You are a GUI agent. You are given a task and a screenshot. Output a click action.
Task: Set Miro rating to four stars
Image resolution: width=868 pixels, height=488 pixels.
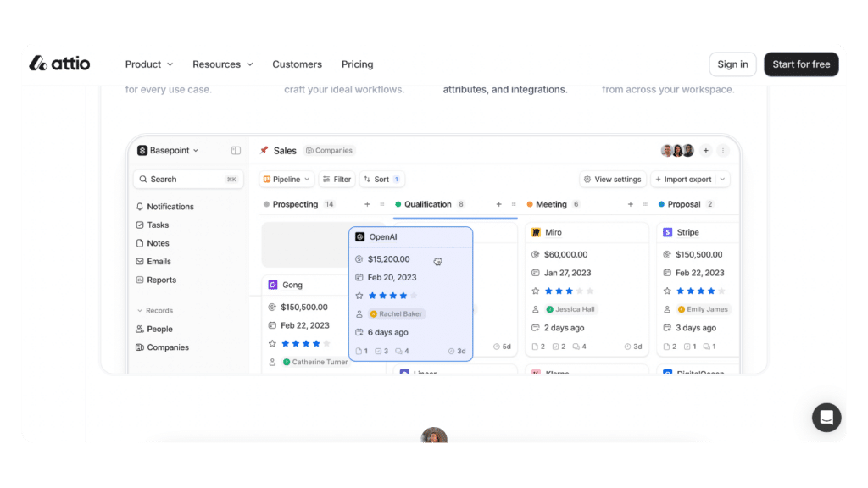coord(580,291)
